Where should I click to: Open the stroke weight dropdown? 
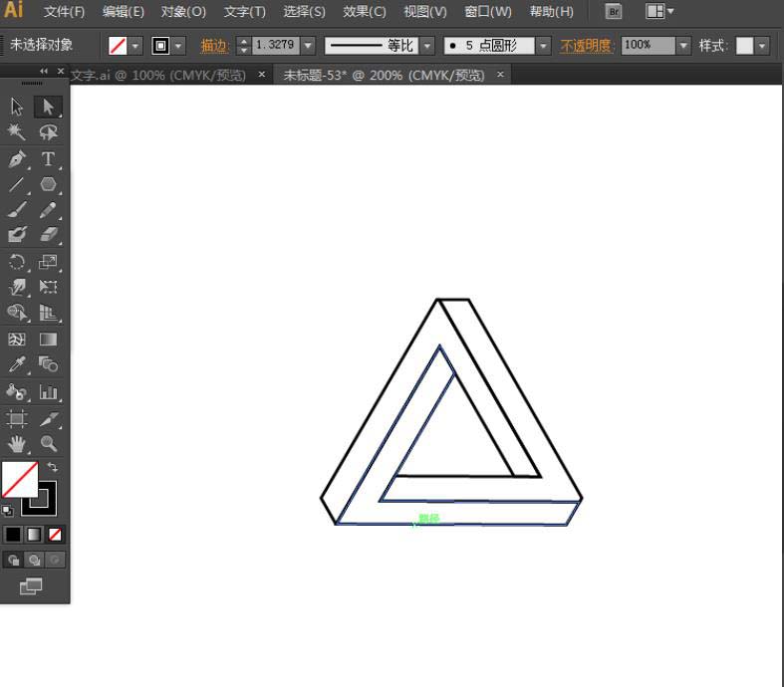(x=308, y=46)
